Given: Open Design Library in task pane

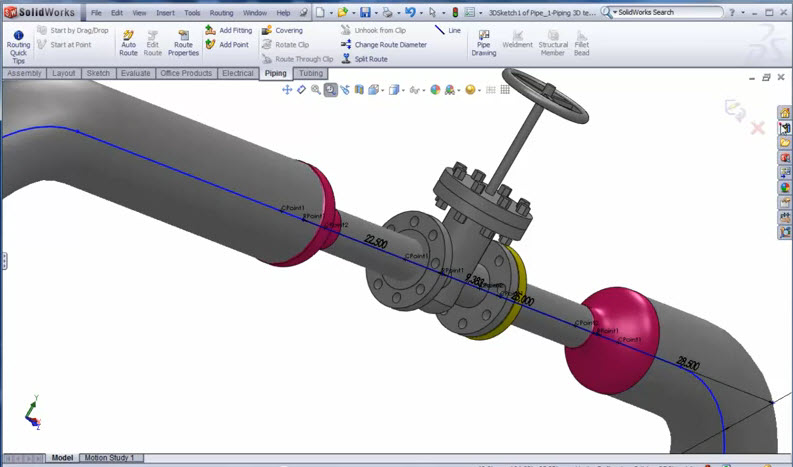Looking at the screenshot, I should tap(785, 128).
